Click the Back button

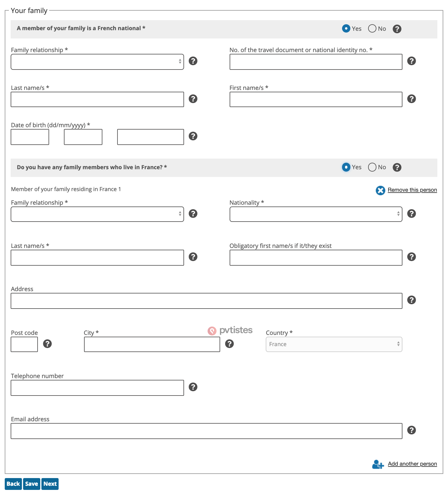click(x=13, y=484)
